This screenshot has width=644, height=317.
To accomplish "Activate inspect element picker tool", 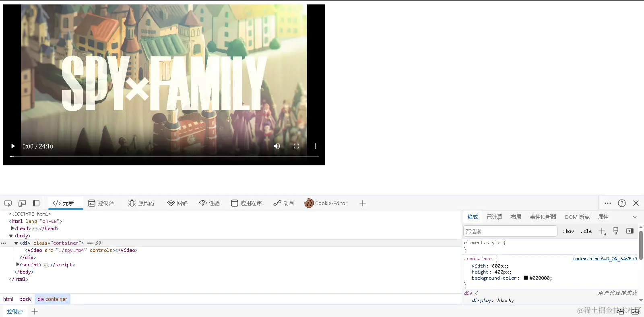I will coord(8,203).
